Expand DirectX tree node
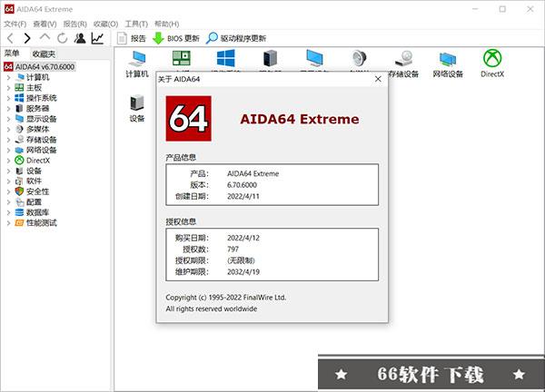 click(9, 161)
